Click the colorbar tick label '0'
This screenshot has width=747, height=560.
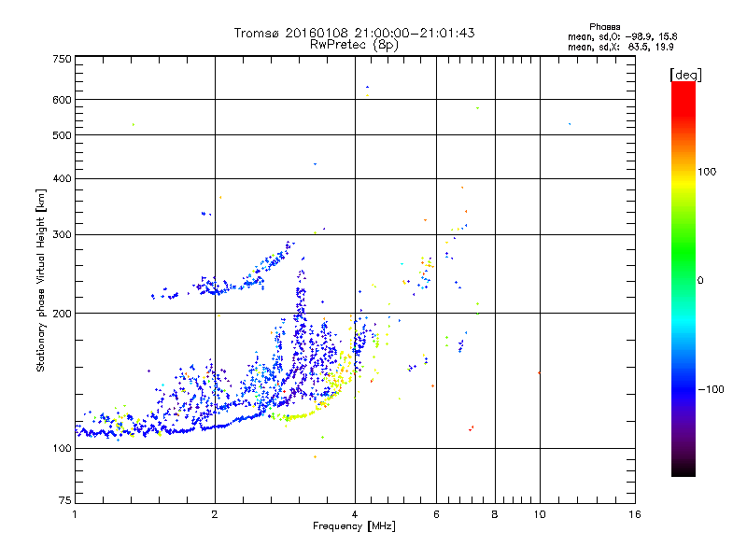pyautogui.click(x=700, y=281)
